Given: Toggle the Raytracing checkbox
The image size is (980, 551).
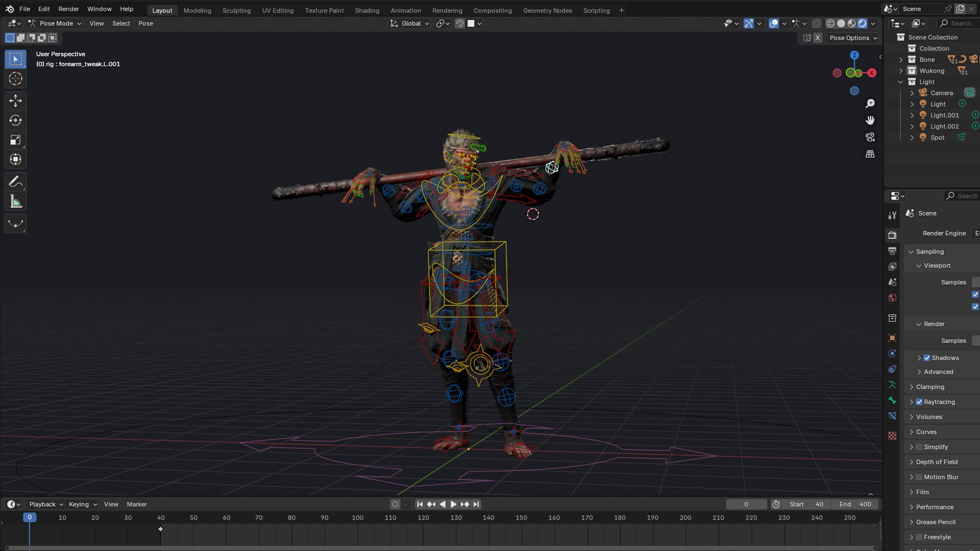Looking at the screenshot, I should (919, 402).
